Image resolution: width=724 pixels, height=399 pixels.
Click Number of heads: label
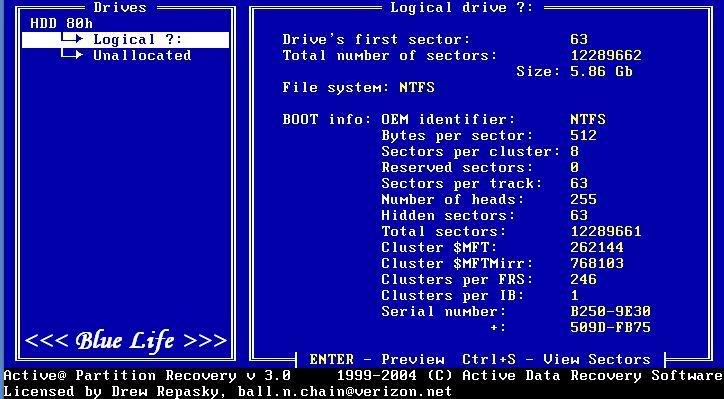(452, 200)
